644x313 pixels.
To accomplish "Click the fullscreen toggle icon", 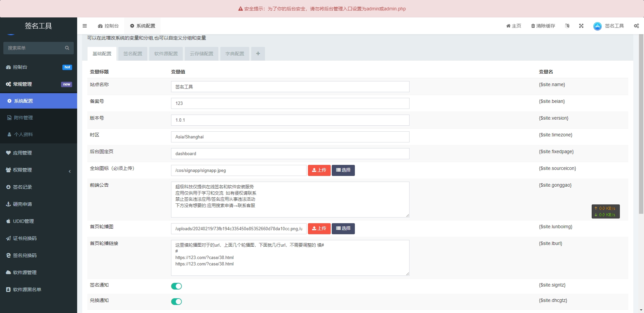I will click(581, 26).
